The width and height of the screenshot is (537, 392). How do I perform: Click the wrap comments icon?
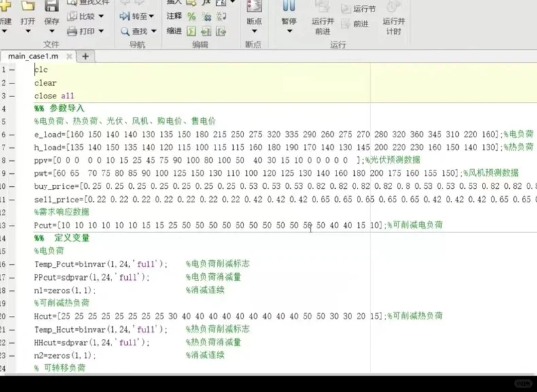221,16
